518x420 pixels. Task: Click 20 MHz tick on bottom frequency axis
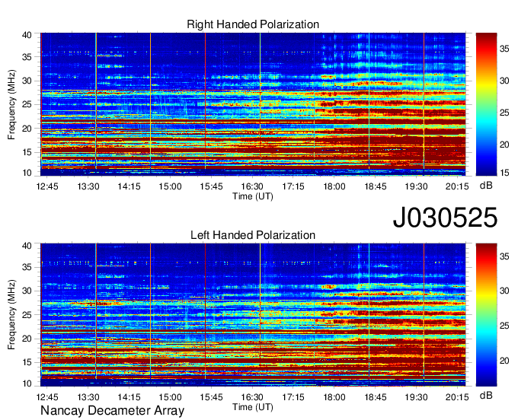click(x=27, y=339)
